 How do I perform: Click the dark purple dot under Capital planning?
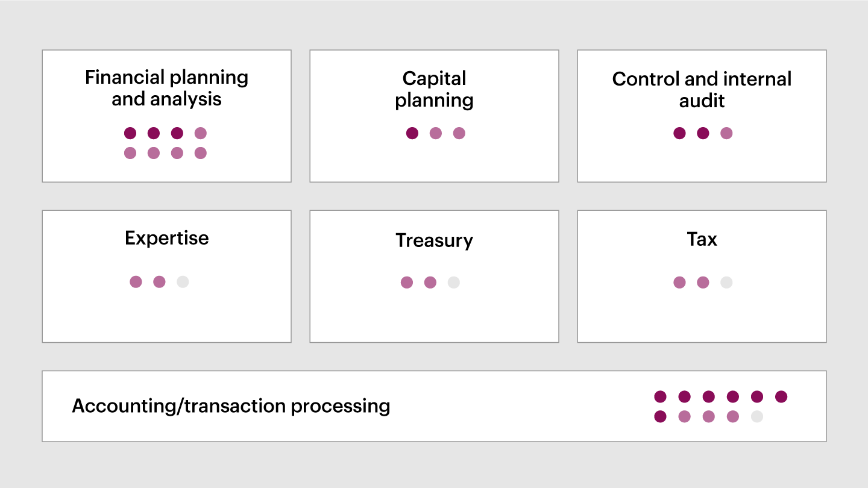pos(412,133)
